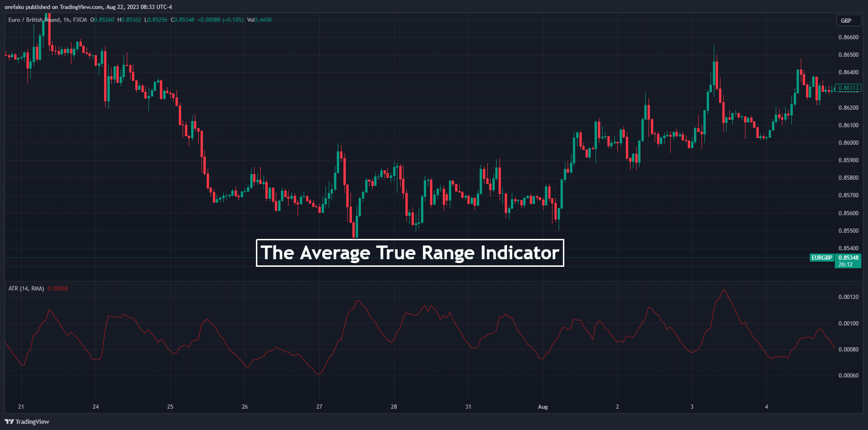The width and height of the screenshot is (868, 430).
Task: Click date 27 on the time axis
Action: pyautogui.click(x=319, y=407)
